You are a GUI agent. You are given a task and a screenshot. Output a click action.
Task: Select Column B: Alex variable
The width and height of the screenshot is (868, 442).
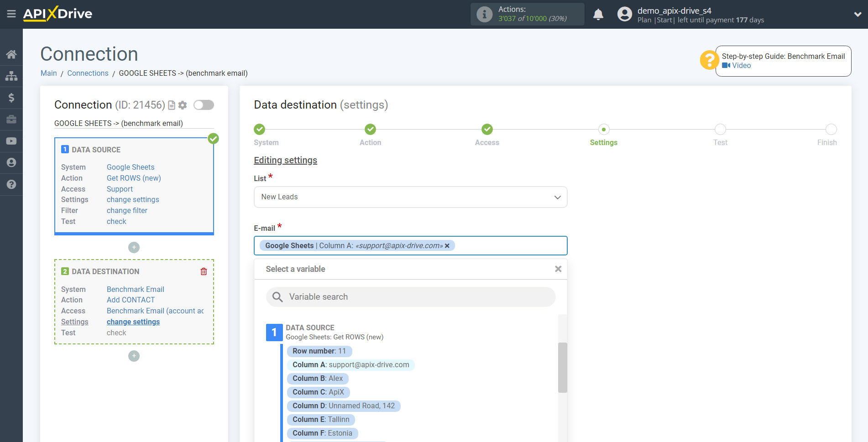pos(318,379)
